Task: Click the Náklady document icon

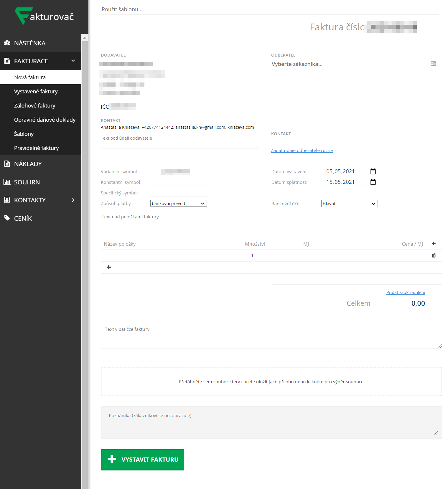Action: [x=7, y=164]
